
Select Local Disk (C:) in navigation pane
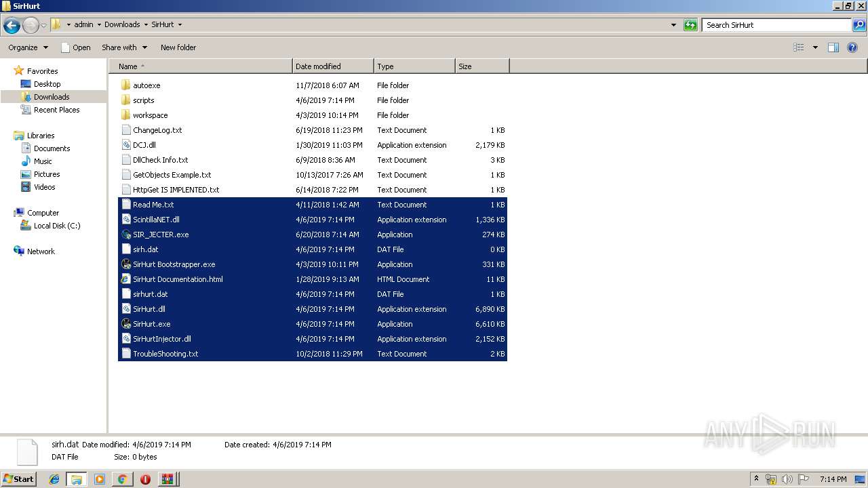57,226
